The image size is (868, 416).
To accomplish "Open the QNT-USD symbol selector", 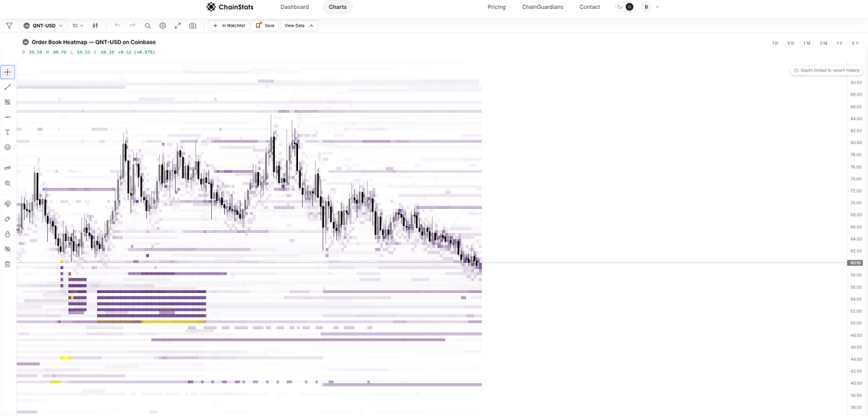I will [43, 25].
